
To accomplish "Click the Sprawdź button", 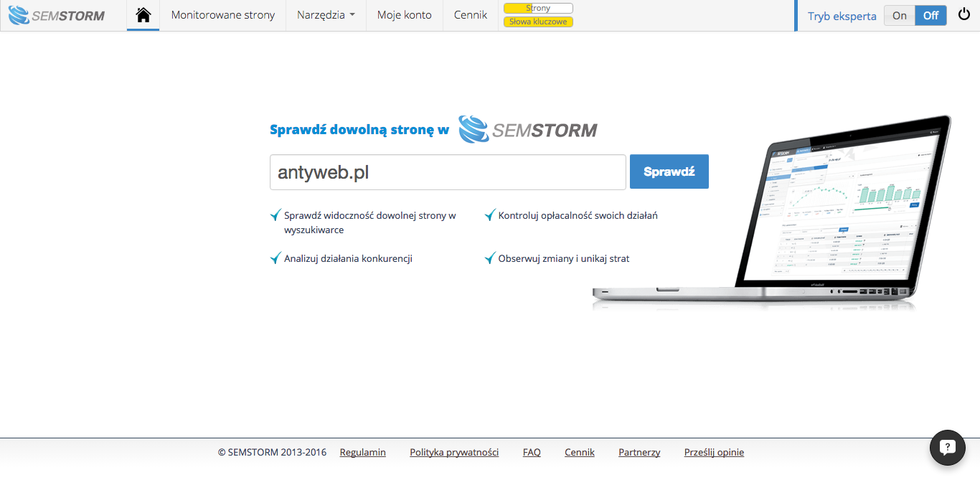I will point(669,171).
